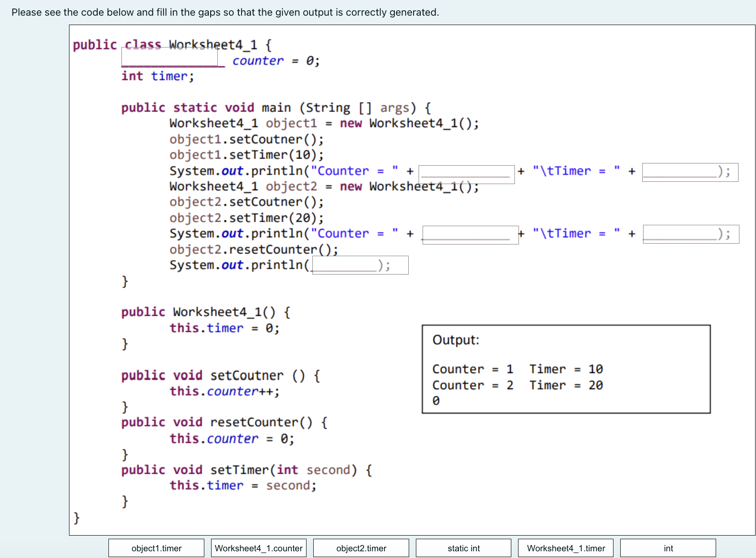The width and height of the screenshot is (756, 558).
Task: Click the code line 'object2.setTimer(20);'
Action: pyautogui.click(x=246, y=218)
